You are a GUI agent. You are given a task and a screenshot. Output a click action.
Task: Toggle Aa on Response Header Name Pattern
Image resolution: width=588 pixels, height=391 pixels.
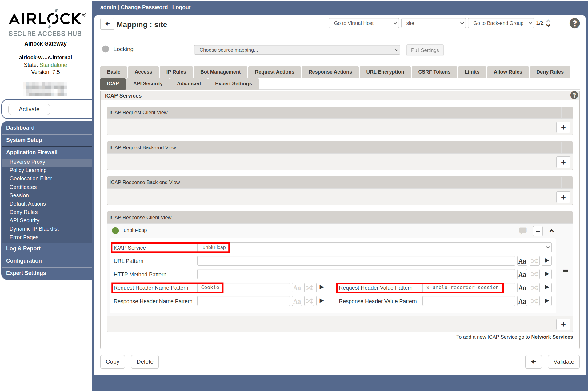pos(297,301)
